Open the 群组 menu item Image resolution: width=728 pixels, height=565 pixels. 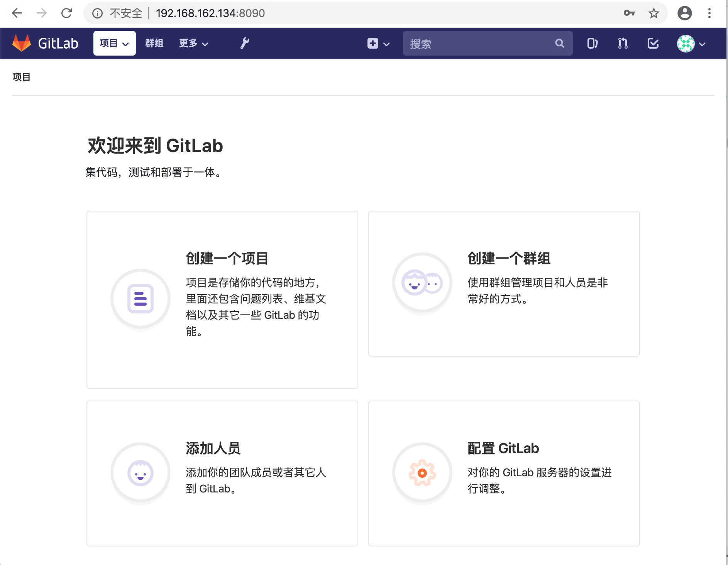[x=154, y=43]
